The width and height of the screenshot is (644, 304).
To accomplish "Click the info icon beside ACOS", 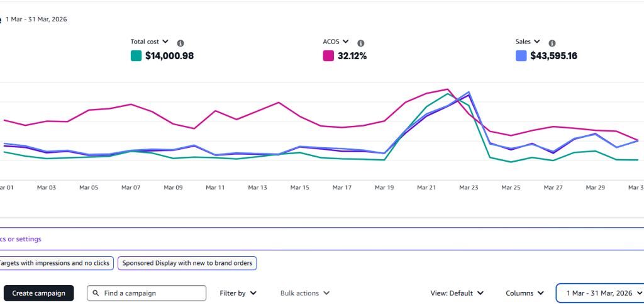I will (360, 43).
